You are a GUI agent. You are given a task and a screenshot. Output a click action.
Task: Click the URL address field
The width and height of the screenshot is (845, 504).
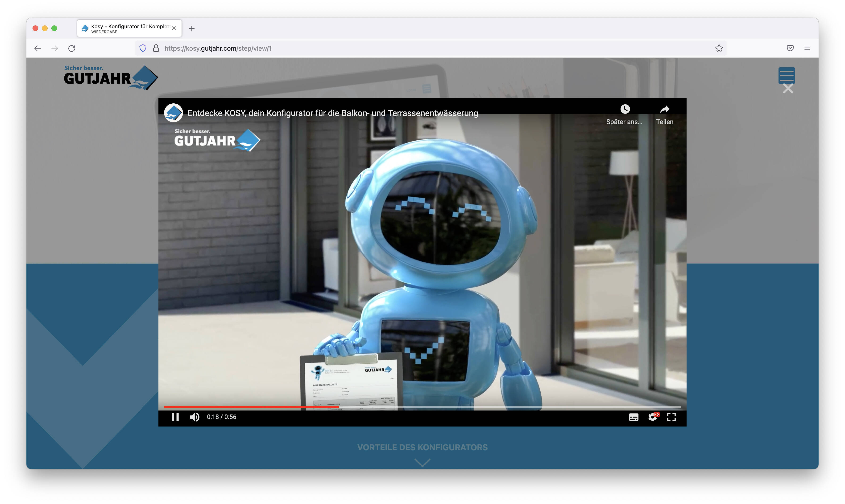pyautogui.click(x=408, y=48)
